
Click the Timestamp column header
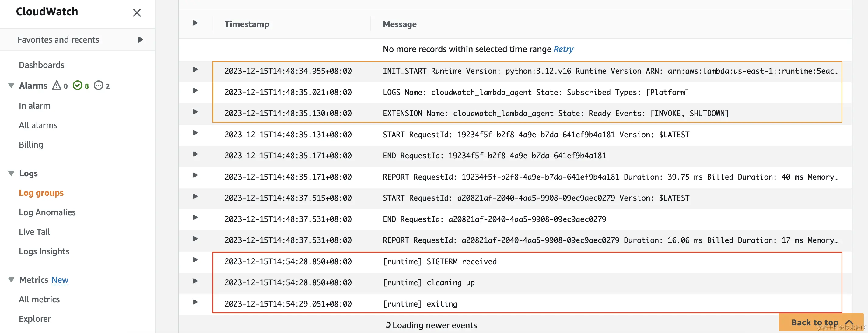coord(247,24)
